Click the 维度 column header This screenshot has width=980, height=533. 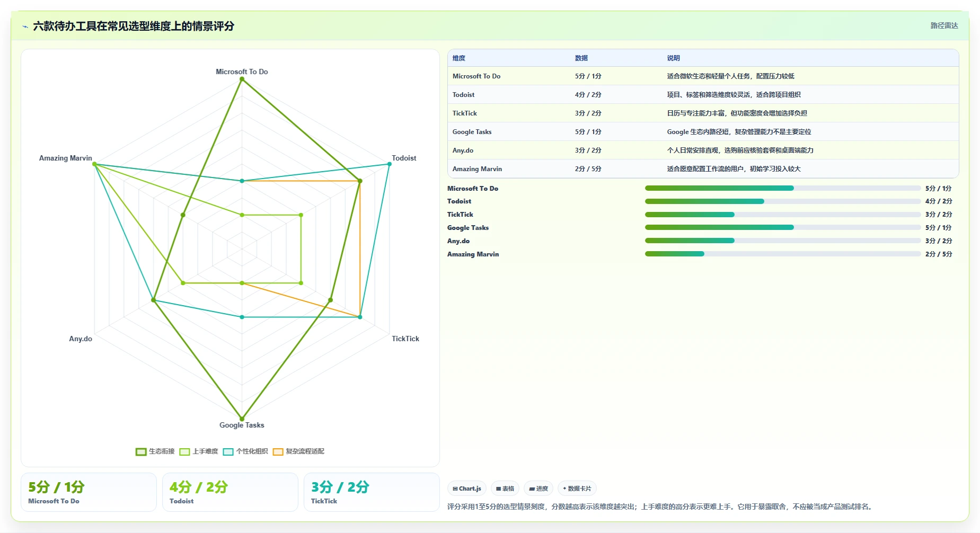pos(459,58)
